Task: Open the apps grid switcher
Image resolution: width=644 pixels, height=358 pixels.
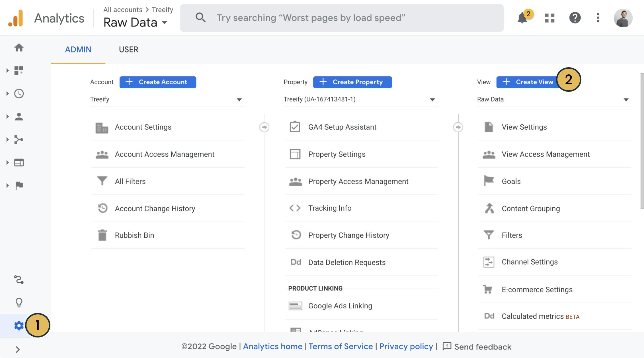Action: pyautogui.click(x=548, y=18)
